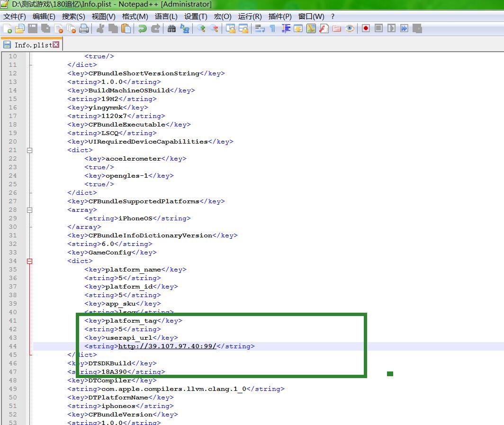Screen dimensions: 504x425
Task: Select the Info.plist document tab
Action: coord(32,45)
